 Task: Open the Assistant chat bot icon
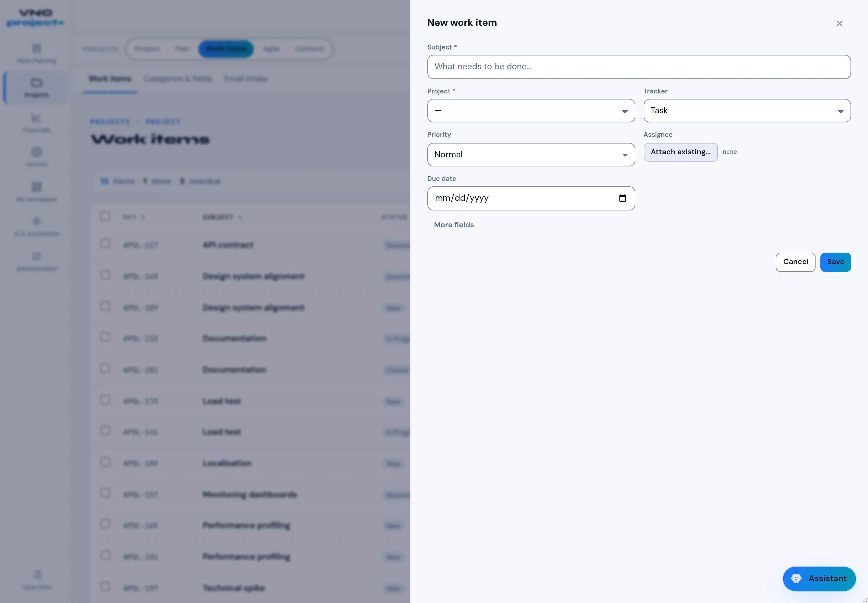click(x=796, y=578)
